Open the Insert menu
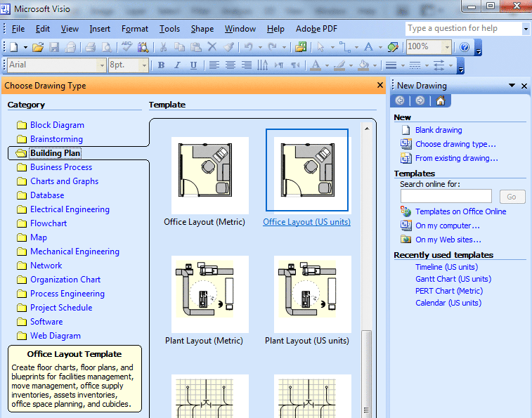 pos(100,29)
